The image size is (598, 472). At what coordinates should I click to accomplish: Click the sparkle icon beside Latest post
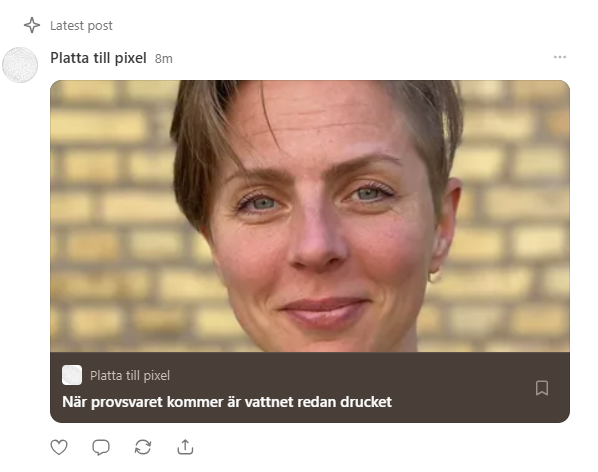click(32, 25)
